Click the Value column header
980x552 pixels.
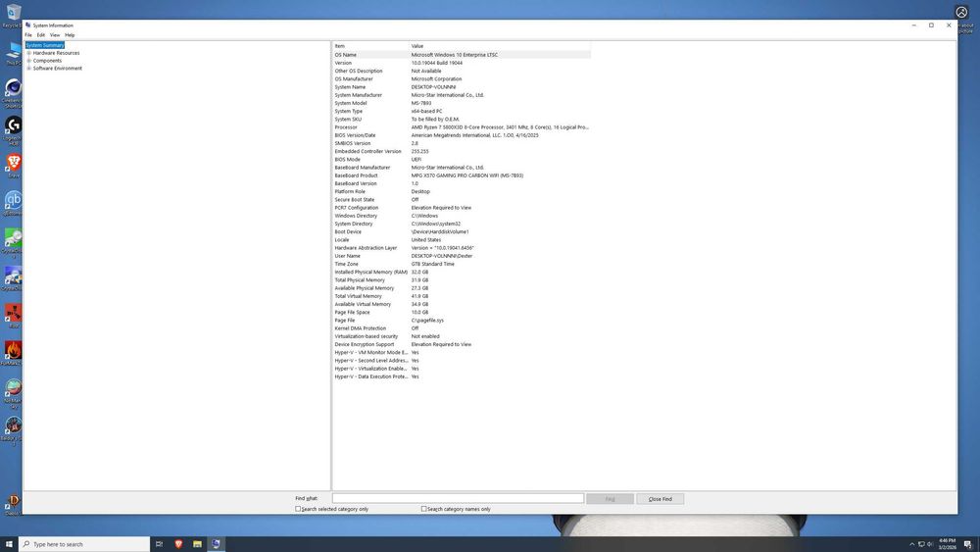[500, 46]
